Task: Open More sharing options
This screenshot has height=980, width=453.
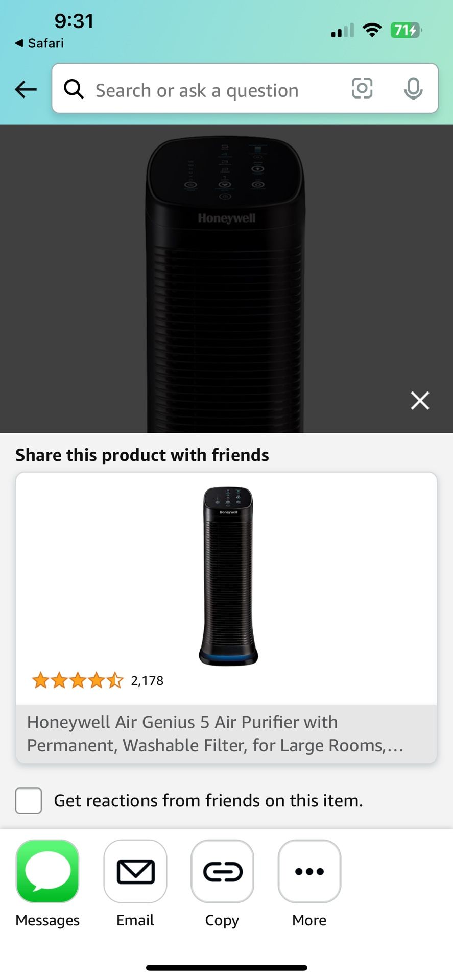Action: click(309, 871)
